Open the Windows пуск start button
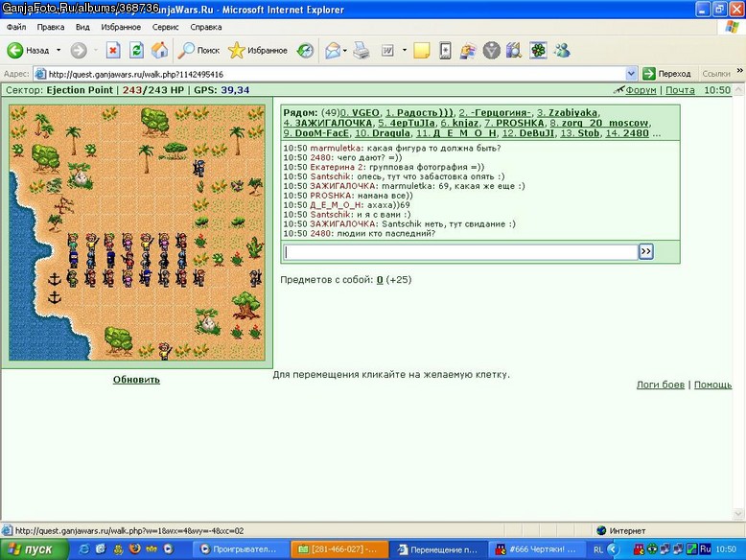 (35, 549)
